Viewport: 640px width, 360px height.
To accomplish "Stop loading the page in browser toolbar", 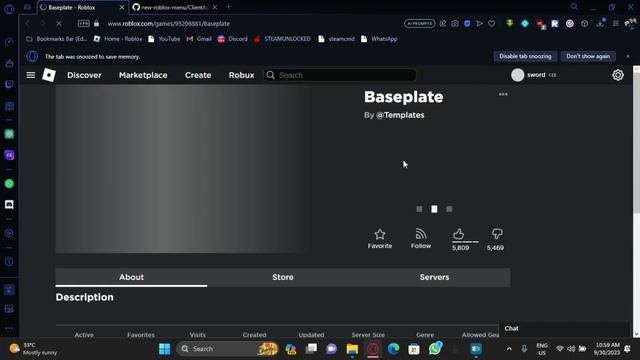I will [59, 24].
